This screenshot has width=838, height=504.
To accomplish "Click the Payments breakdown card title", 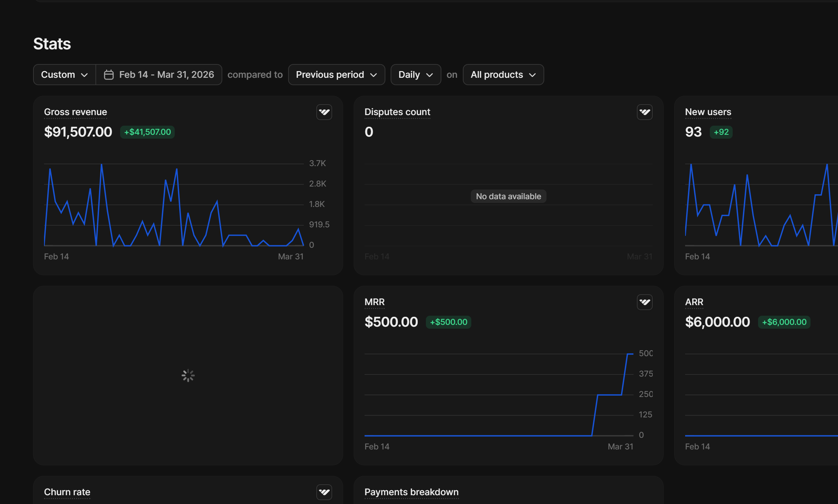I will [411, 492].
